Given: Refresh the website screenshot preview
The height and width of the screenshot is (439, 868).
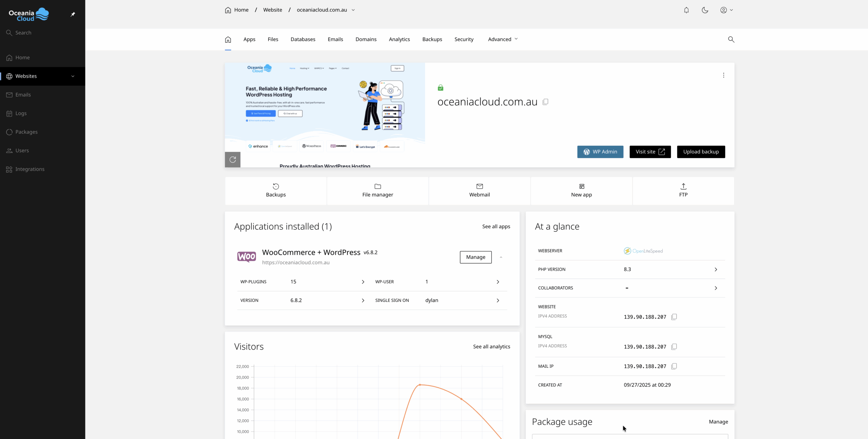Looking at the screenshot, I should [233, 159].
